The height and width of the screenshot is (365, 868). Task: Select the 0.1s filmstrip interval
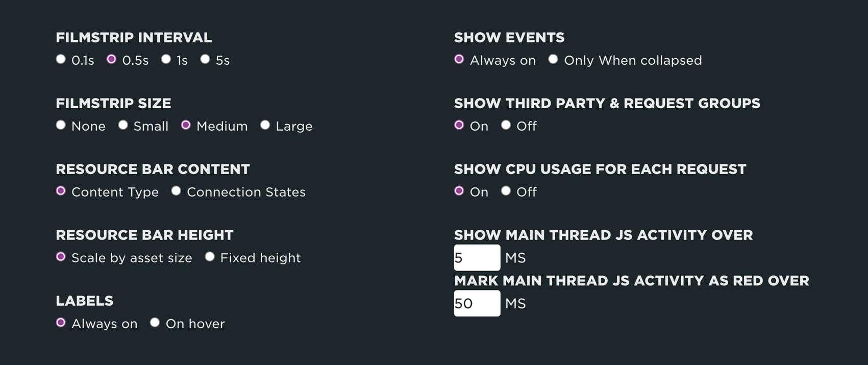coord(61,59)
